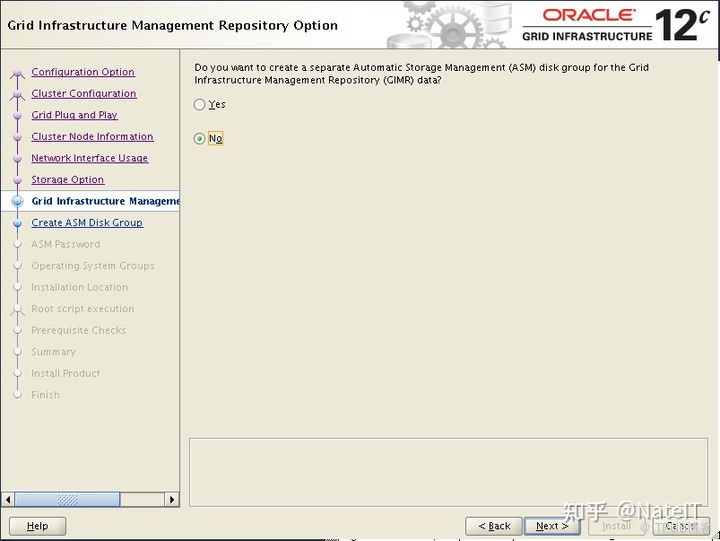This screenshot has height=541, width=720.
Task: Click the ASM Password step label
Action: pyautogui.click(x=66, y=244)
